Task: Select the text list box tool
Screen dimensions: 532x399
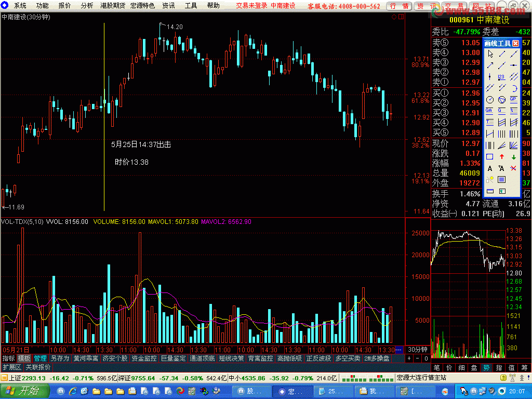Action: (501, 180)
